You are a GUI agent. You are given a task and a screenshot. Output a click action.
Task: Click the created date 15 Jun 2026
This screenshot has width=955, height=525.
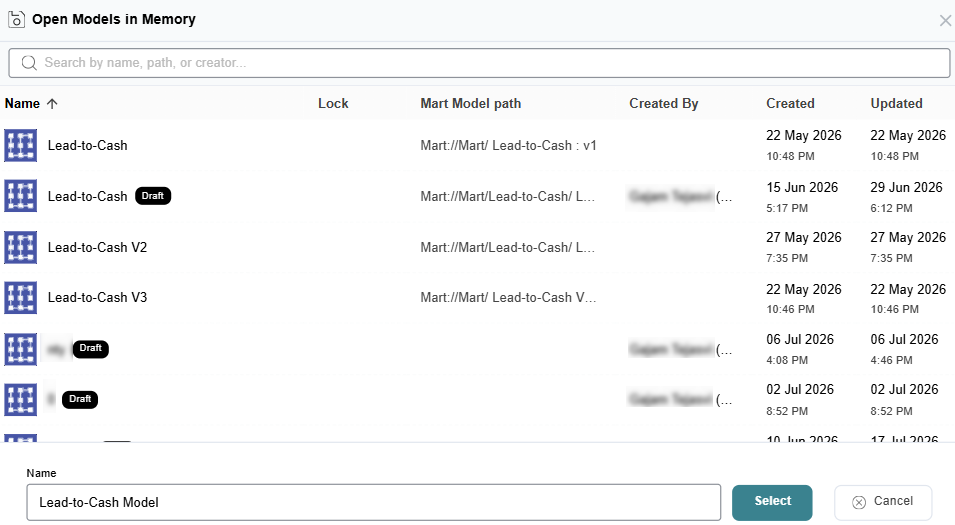point(802,188)
